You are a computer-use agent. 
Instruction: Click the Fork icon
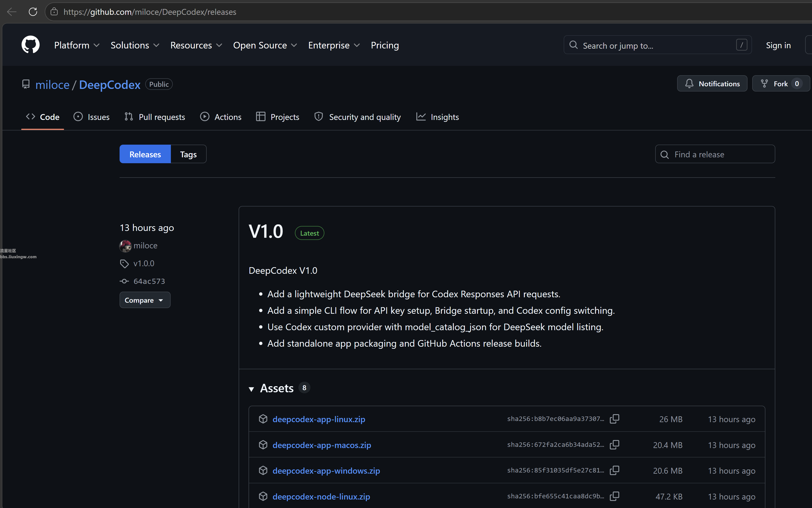764,84
